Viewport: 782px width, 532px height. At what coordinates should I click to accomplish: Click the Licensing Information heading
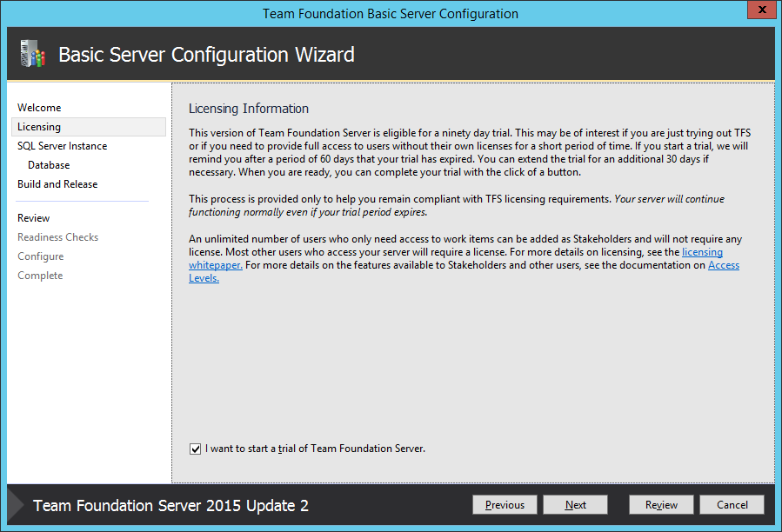tap(249, 109)
